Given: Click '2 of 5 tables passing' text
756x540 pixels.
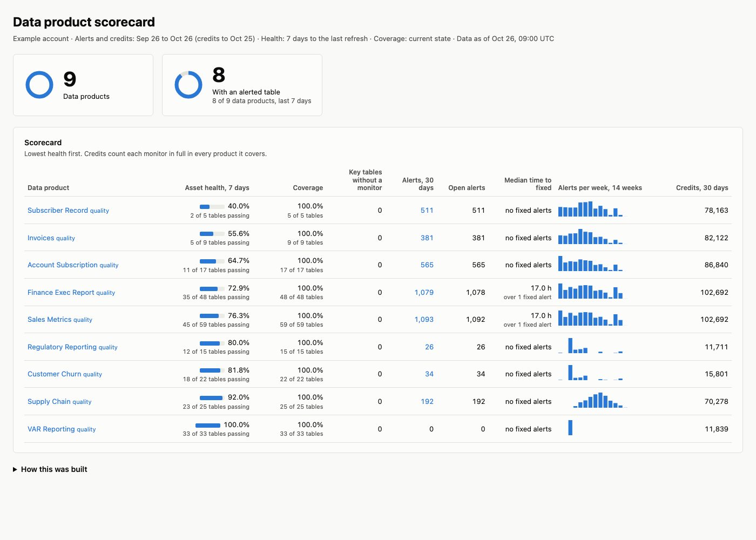Looking at the screenshot, I should tap(220, 215).
